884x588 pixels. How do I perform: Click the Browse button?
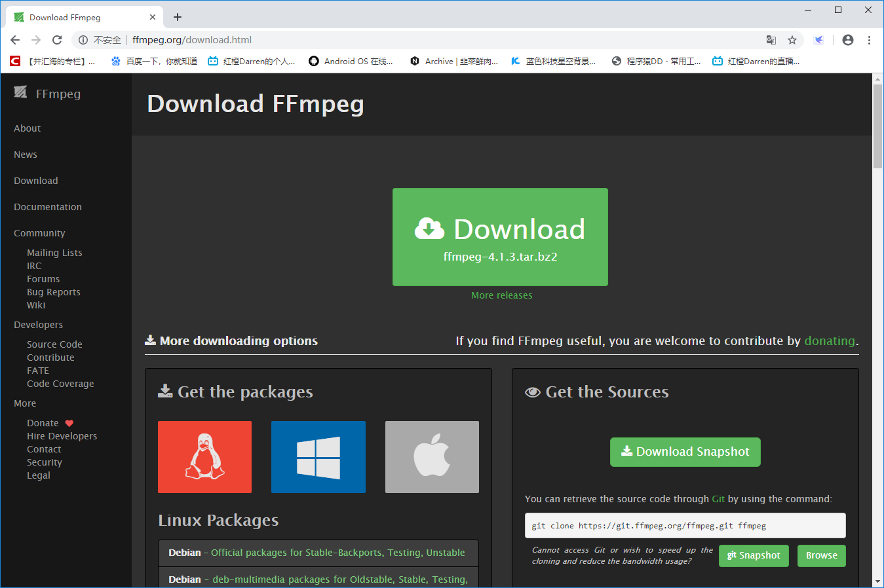tap(821, 555)
